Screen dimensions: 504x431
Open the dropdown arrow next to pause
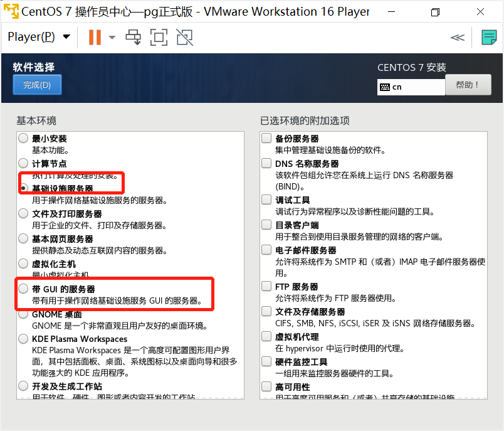(112, 37)
